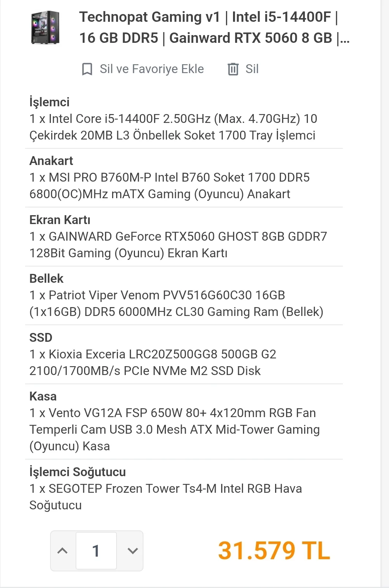Select the GAINWARD GeForce RTX5060 GHOST entry
Image resolution: width=389 pixels, height=588 pixels.
point(178,245)
